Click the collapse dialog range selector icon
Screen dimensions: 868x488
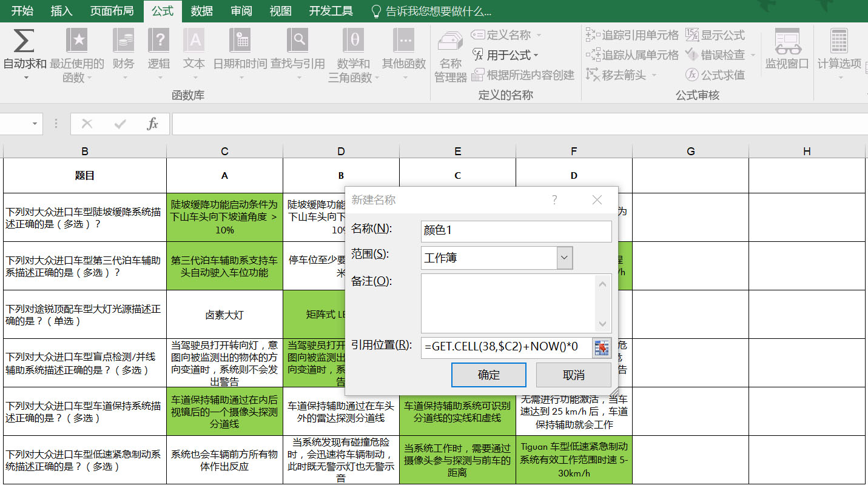coord(602,348)
